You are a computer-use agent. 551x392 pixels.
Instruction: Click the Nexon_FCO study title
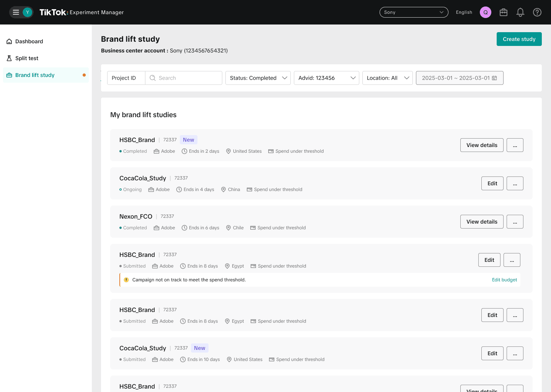[x=136, y=216]
